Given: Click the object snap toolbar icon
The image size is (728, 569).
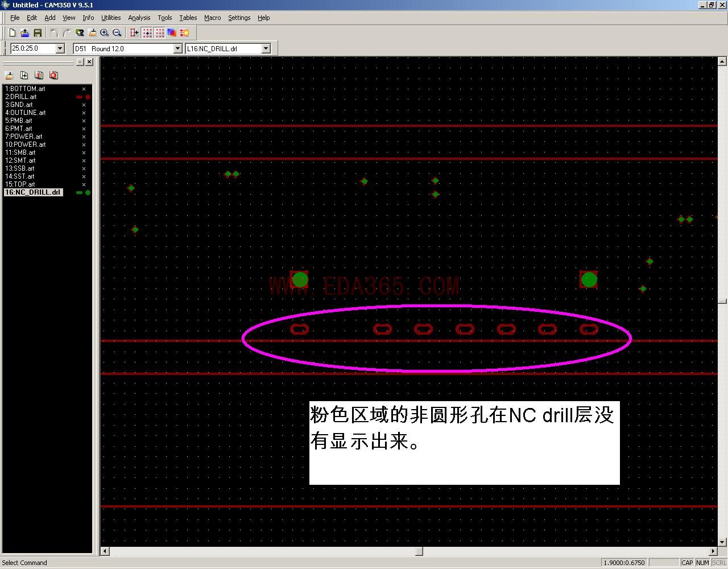Looking at the screenshot, I should [x=134, y=33].
